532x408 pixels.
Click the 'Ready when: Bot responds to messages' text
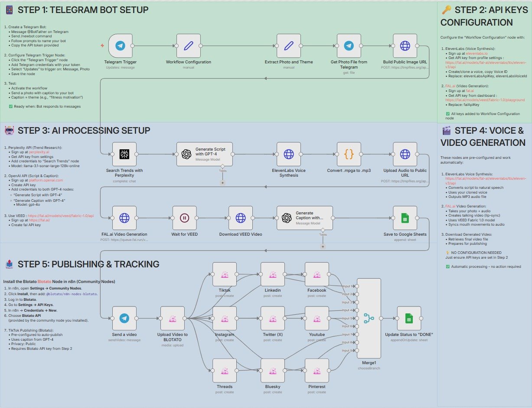47,106
